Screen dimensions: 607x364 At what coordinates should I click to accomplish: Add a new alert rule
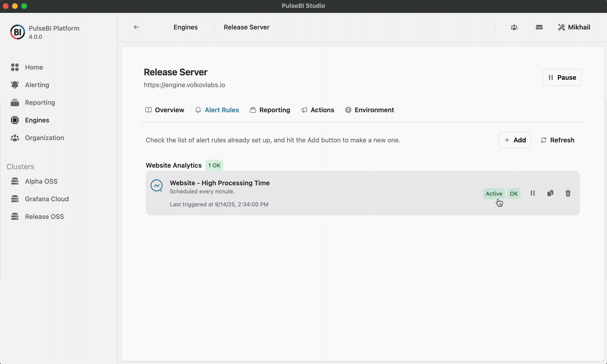[515, 140]
